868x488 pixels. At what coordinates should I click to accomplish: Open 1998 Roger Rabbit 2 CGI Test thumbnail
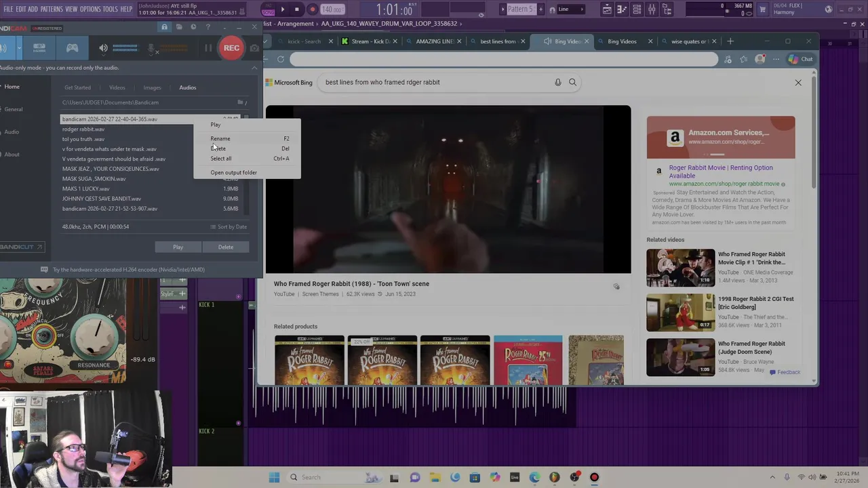pyautogui.click(x=680, y=312)
